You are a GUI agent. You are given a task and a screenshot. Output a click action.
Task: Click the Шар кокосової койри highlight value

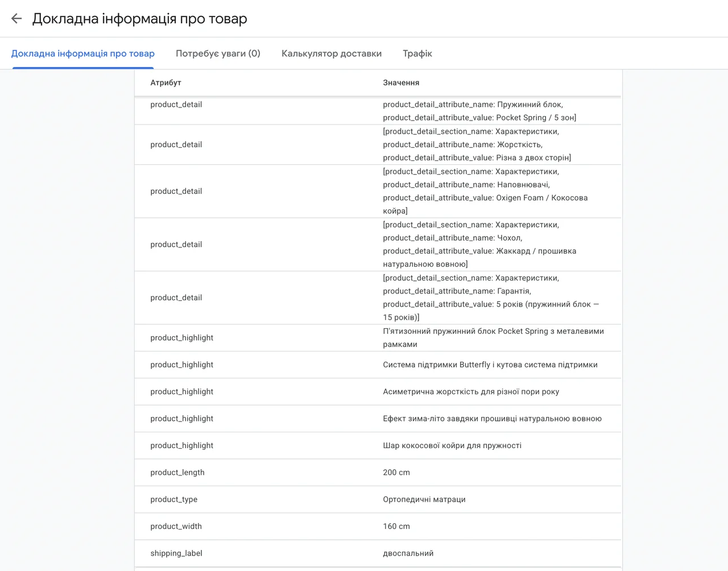452,445
